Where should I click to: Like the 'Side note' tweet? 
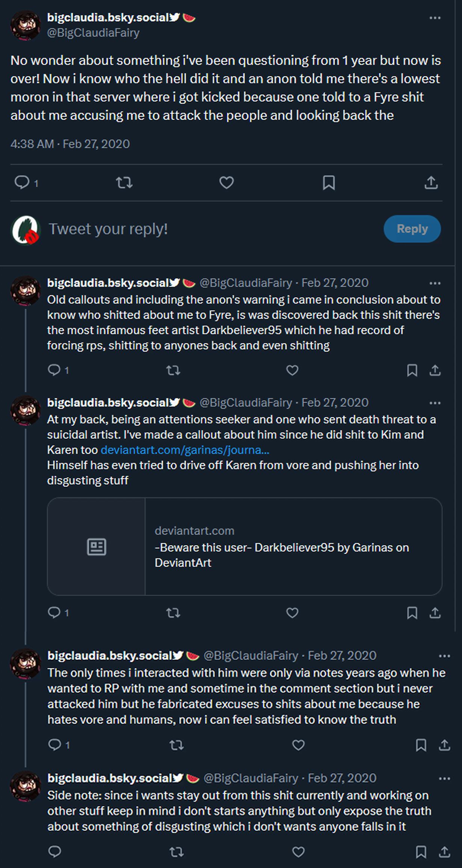298,852
